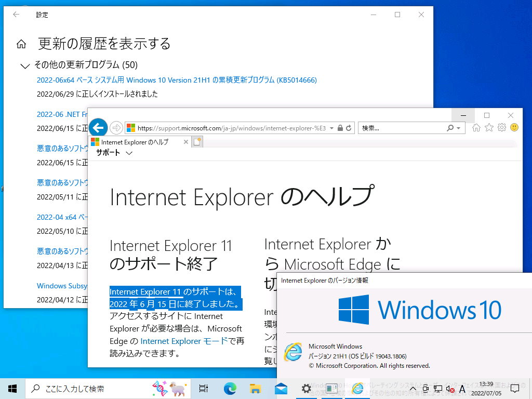Viewport: 532px width, 399px height.
Task: Maximize the Settings window
Action: [397, 15]
